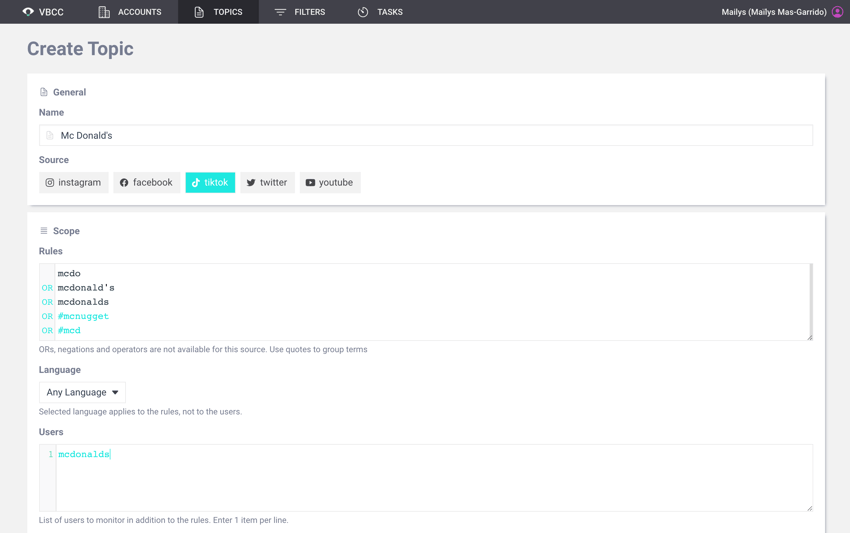Image resolution: width=850 pixels, height=533 pixels.
Task: Click the Accounts building icon
Action: point(104,12)
